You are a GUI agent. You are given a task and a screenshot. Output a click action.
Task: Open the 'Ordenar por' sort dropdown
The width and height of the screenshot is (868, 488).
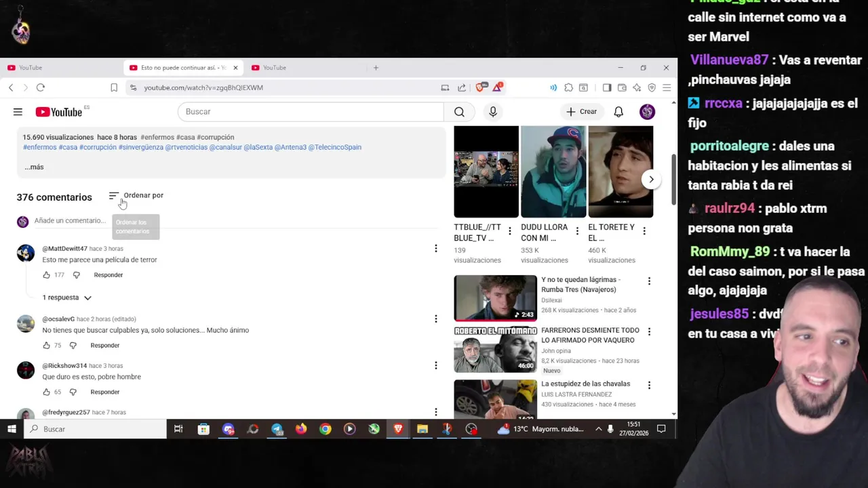tap(136, 196)
